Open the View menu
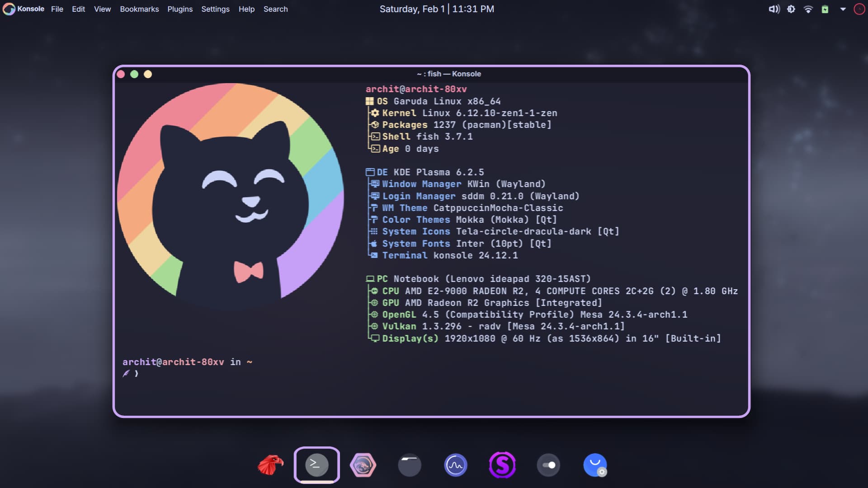Image resolution: width=868 pixels, height=488 pixels. (102, 9)
